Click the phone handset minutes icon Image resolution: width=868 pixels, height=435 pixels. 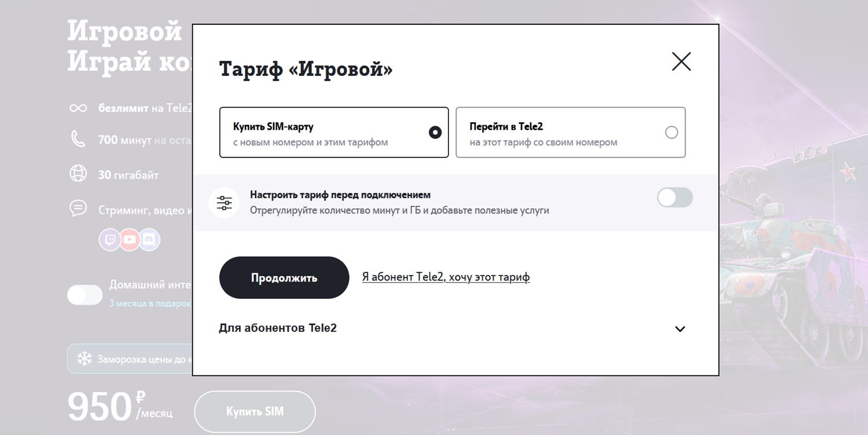[x=78, y=140]
